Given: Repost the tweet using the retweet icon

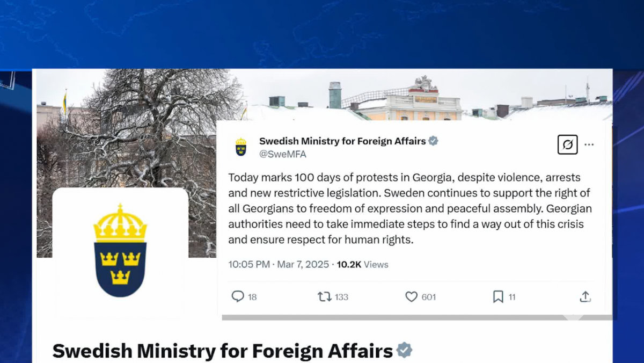Looking at the screenshot, I should tap(324, 296).
